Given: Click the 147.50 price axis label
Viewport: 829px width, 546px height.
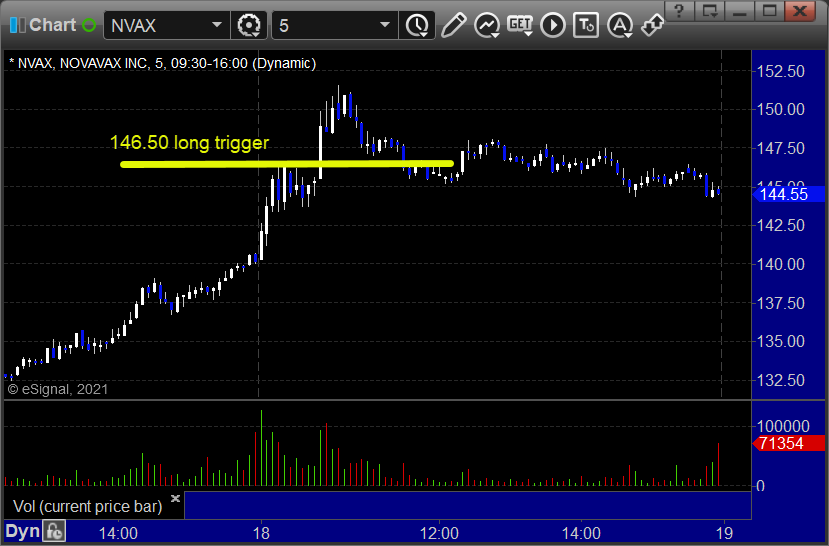Looking at the screenshot, I should (x=781, y=149).
